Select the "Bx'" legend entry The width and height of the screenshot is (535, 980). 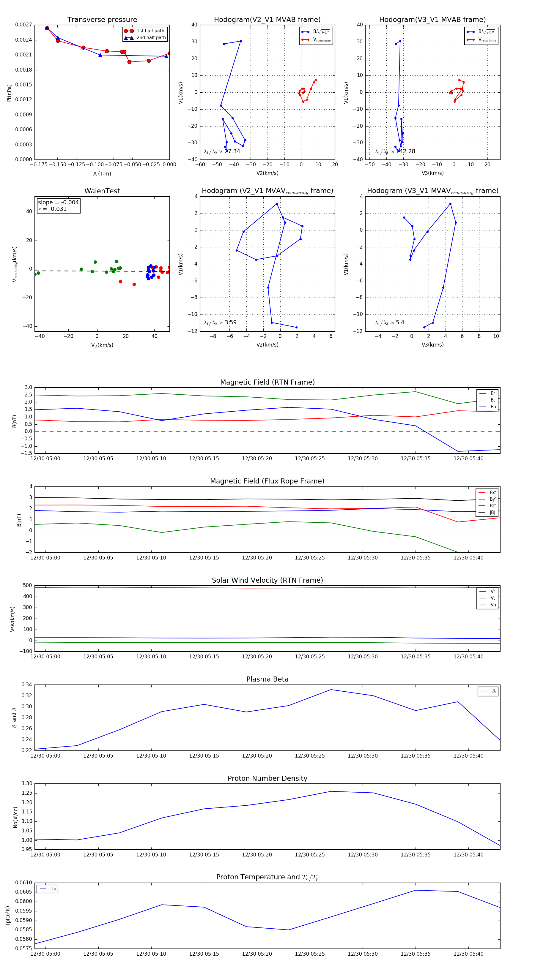(x=487, y=492)
